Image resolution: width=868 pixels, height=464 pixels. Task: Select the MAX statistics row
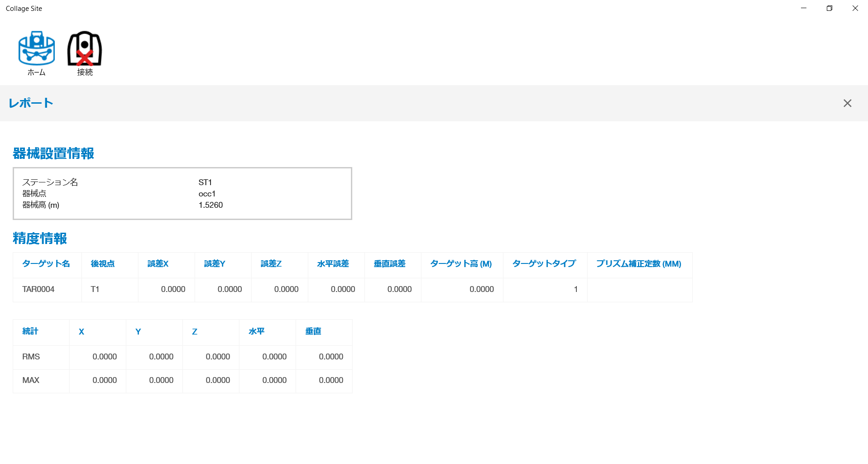[x=31, y=380]
